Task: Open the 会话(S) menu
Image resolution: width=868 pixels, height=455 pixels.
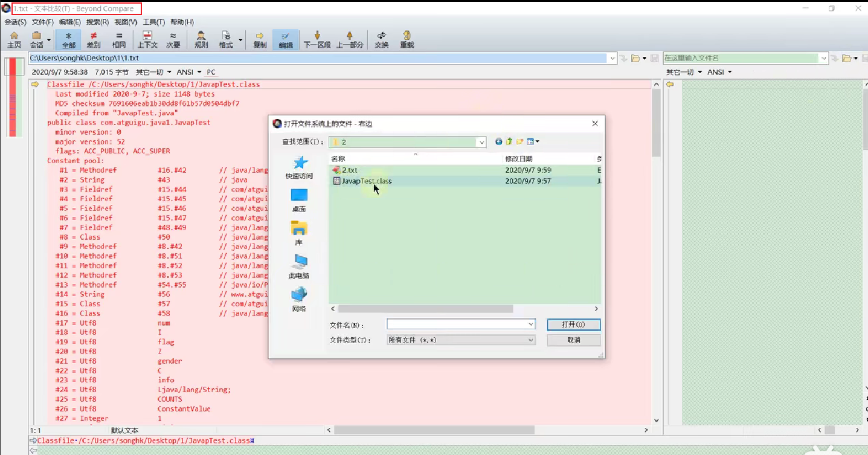Action: click(16, 22)
